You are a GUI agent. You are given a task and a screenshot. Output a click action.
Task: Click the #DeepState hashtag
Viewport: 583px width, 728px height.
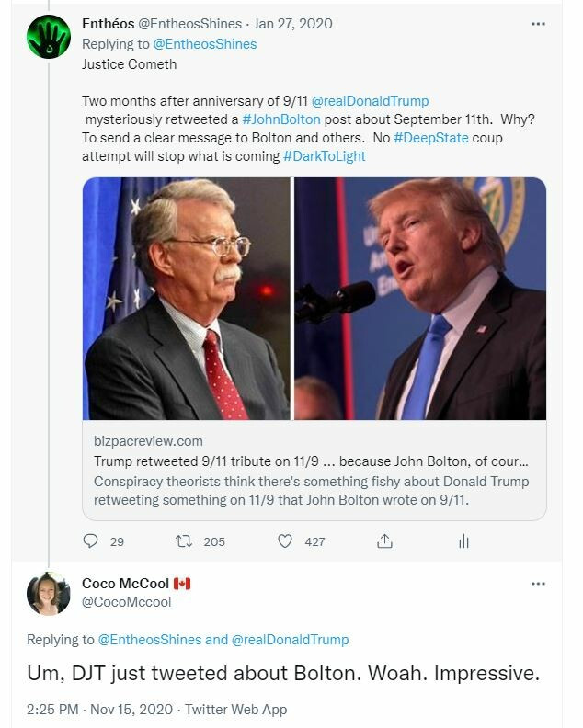430,138
